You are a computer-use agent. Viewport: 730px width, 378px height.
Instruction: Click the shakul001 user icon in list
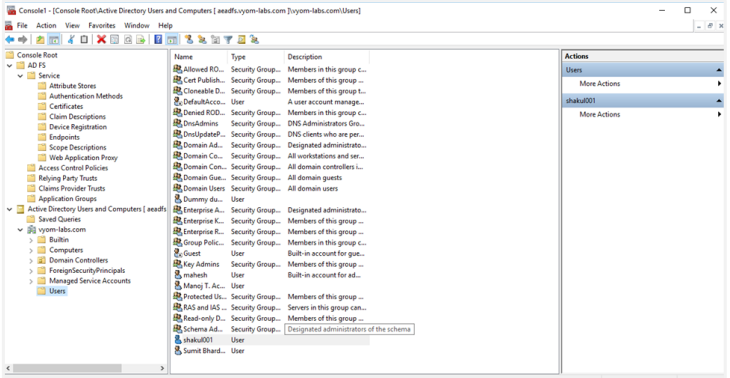click(x=178, y=340)
